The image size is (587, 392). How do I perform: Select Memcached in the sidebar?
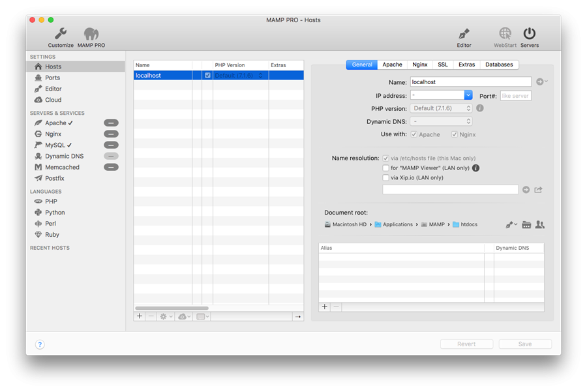(x=62, y=168)
